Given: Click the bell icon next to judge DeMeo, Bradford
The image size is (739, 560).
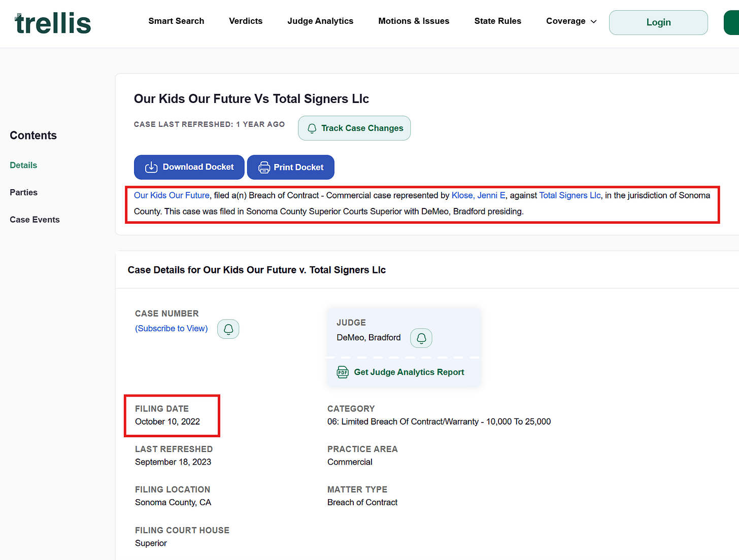Looking at the screenshot, I should click(x=421, y=338).
